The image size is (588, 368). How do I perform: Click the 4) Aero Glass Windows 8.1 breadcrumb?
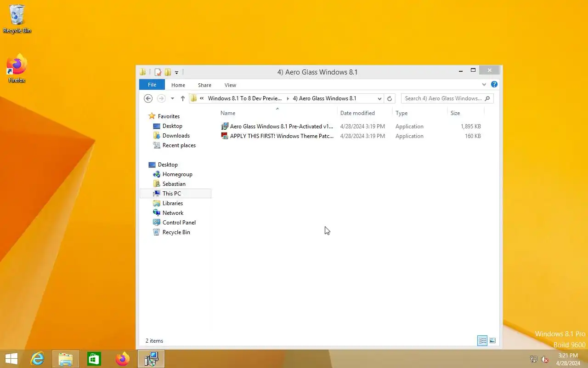click(x=324, y=98)
